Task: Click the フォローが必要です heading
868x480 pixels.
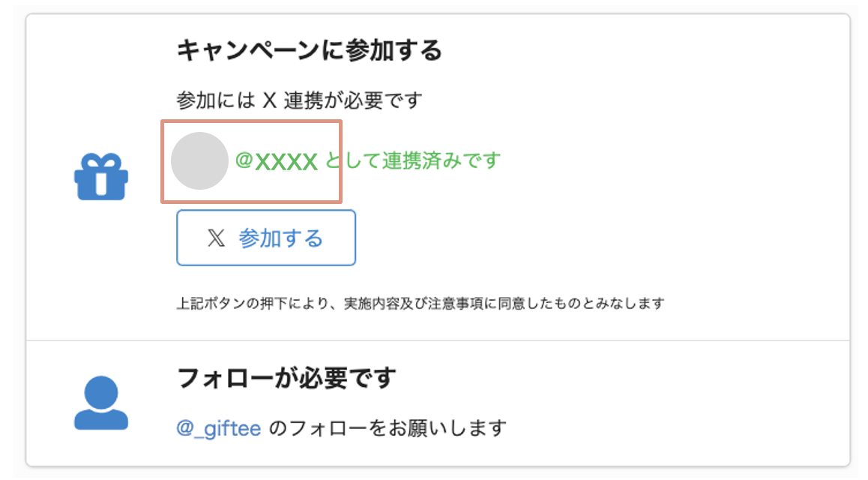Action: [286, 378]
